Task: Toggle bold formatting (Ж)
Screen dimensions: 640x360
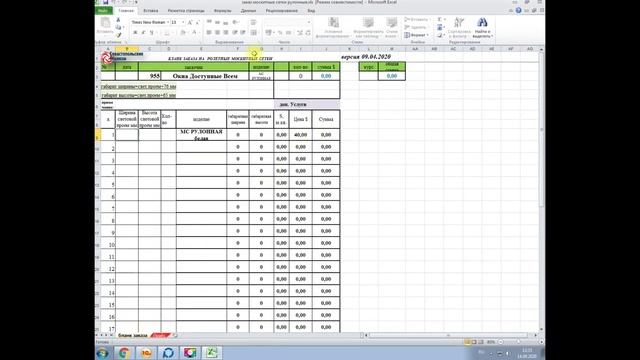Action: tap(135, 33)
